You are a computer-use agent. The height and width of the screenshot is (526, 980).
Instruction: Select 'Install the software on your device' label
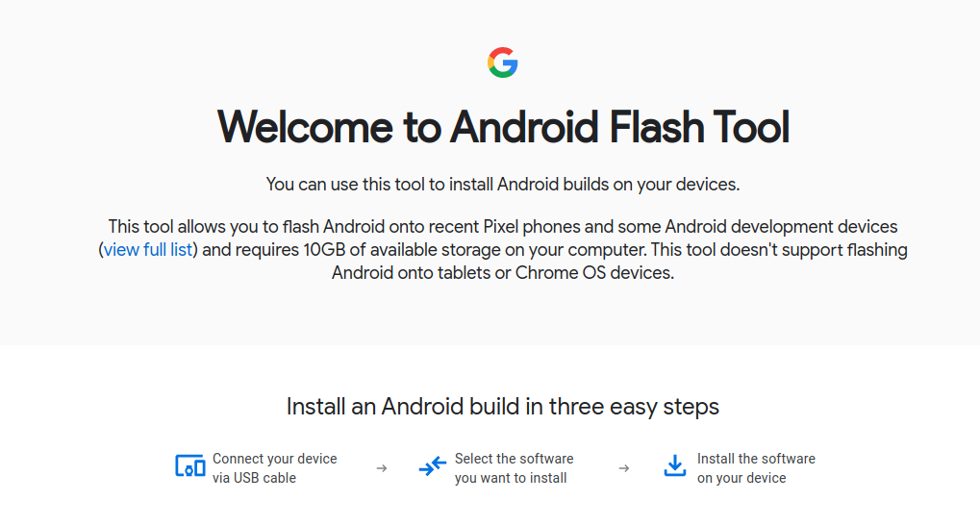(x=756, y=468)
